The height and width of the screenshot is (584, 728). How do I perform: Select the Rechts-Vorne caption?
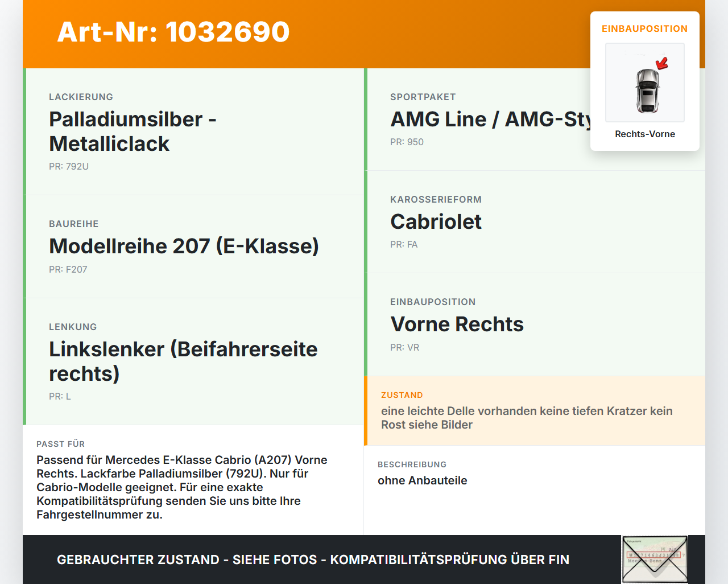(645, 134)
